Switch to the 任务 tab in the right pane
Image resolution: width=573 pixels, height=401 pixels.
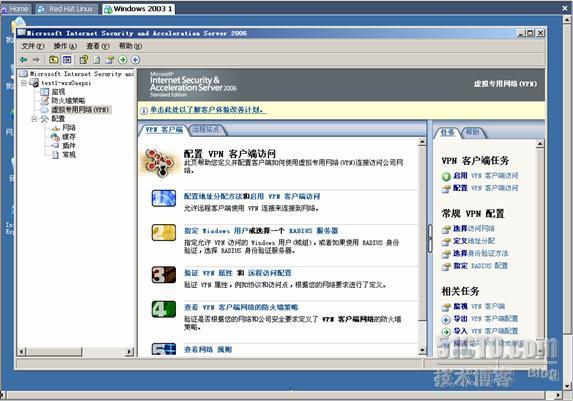[x=447, y=132]
